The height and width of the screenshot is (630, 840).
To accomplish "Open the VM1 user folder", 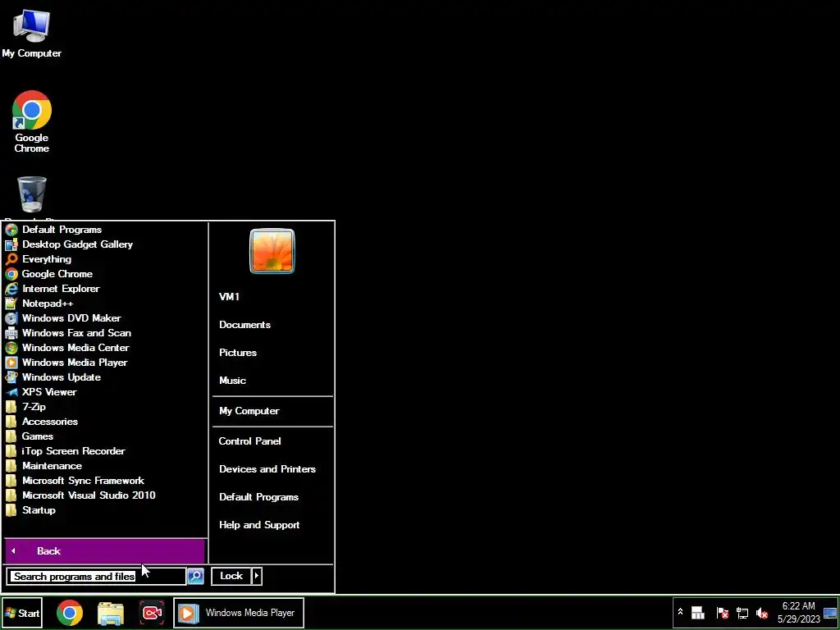I will 272,297.
